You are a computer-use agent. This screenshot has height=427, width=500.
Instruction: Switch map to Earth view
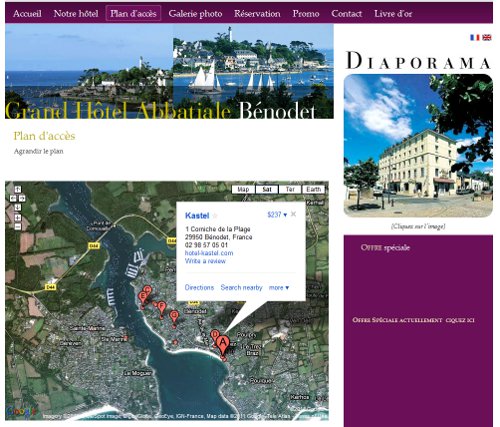313,189
